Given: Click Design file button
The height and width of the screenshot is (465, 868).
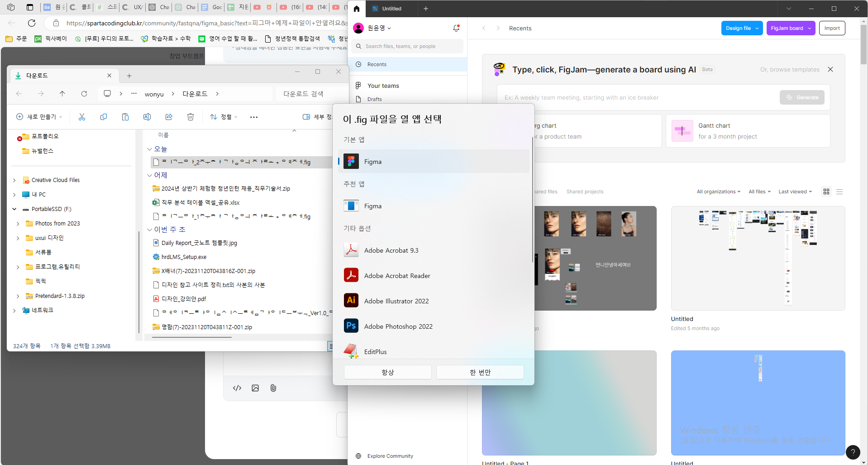Looking at the screenshot, I should (x=738, y=28).
